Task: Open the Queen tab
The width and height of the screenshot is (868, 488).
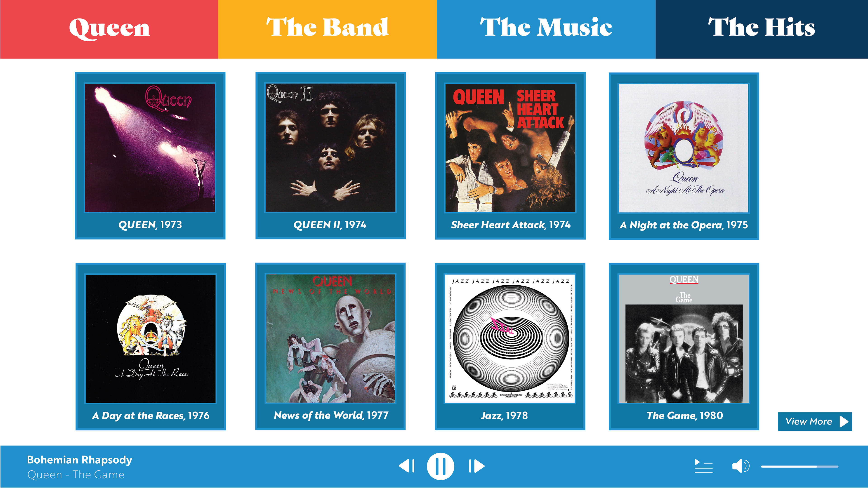Action: [109, 29]
